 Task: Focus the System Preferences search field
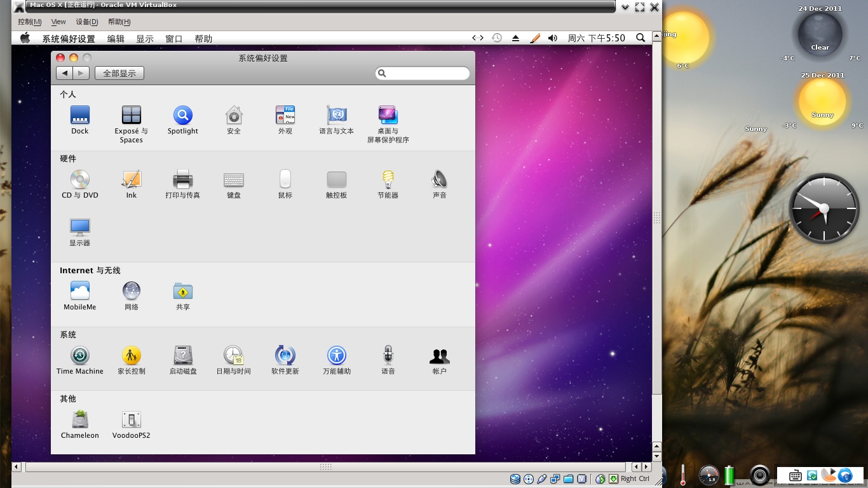(x=423, y=73)
